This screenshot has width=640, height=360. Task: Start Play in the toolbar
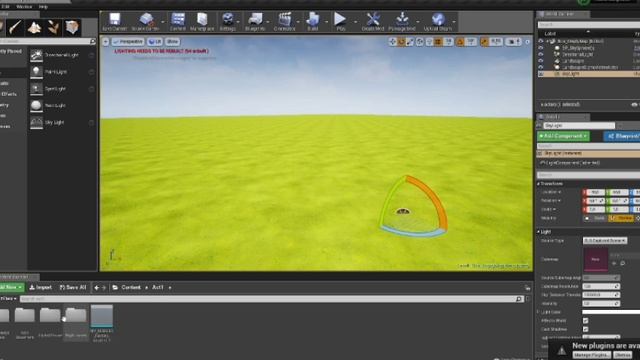click(x=340, y=22)
